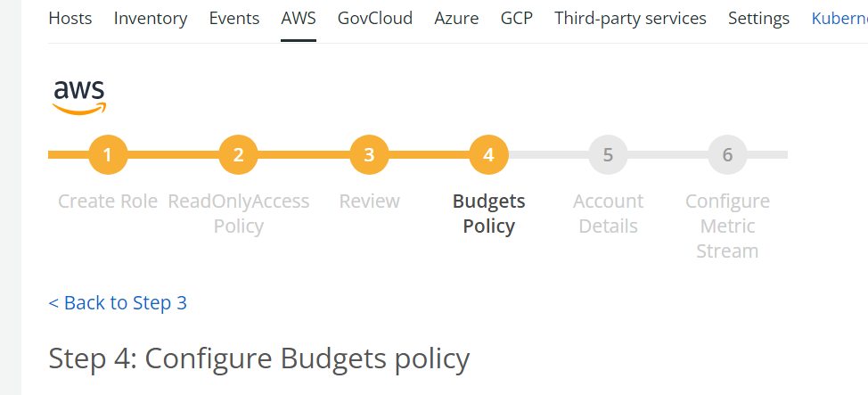Image resolution: width=868 pixels, height=395 pixels.
Task: Select step 3 circle in wizard
Action: 369,154
